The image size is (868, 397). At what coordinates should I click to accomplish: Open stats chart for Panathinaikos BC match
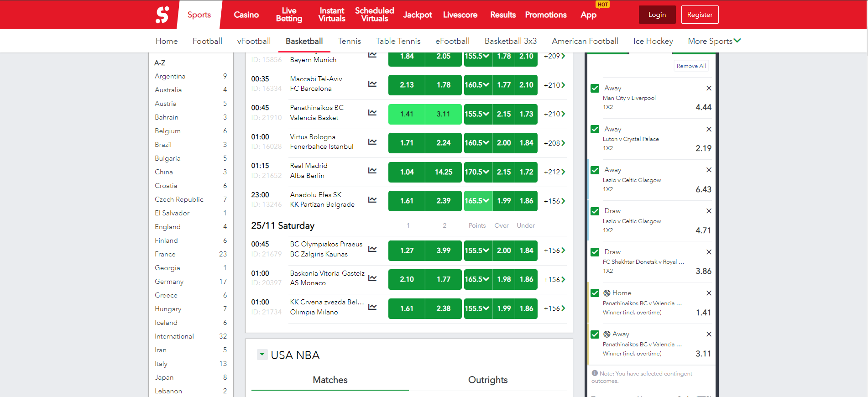(372, 113)
